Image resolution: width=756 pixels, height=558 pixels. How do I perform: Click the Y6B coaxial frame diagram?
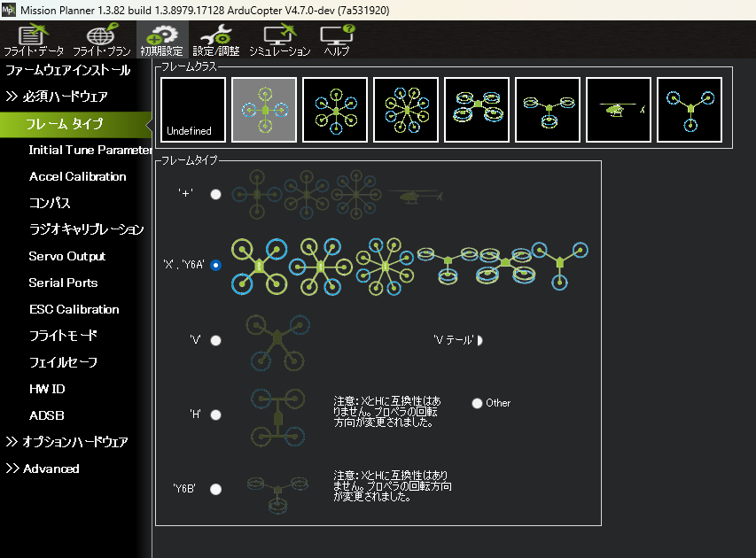coord(277,495)
